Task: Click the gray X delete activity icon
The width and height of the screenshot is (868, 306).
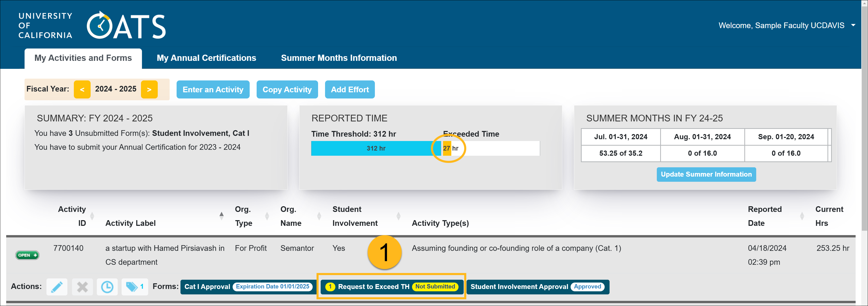Action: [82, 287]
